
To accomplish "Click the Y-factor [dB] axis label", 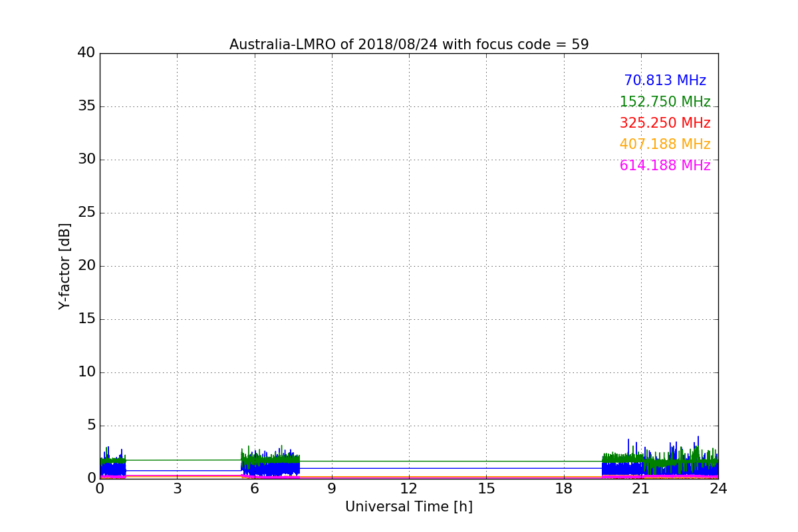I will (x=65, y=266).
